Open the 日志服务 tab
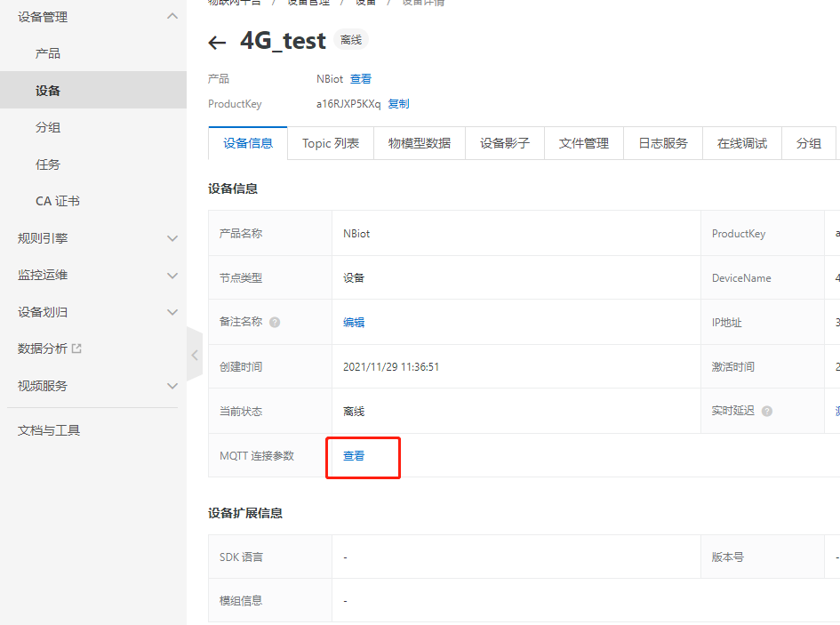Screen dimensions: 840x625 point(662,143)
